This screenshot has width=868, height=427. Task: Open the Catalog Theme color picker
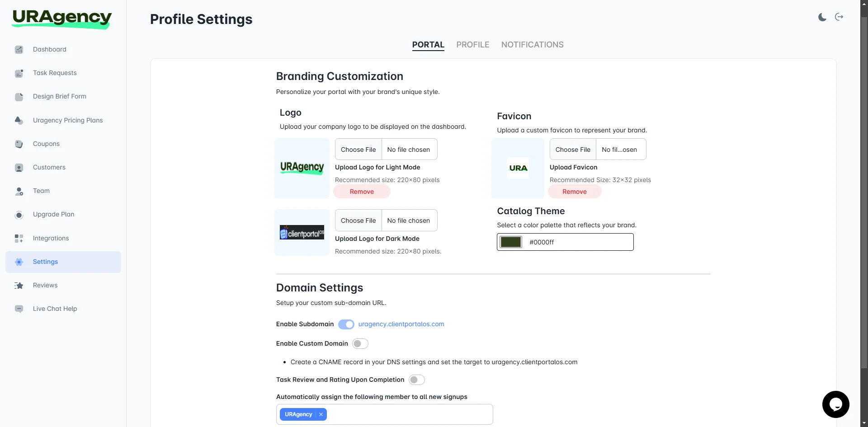pyautogui.click(x=510, y=242)
